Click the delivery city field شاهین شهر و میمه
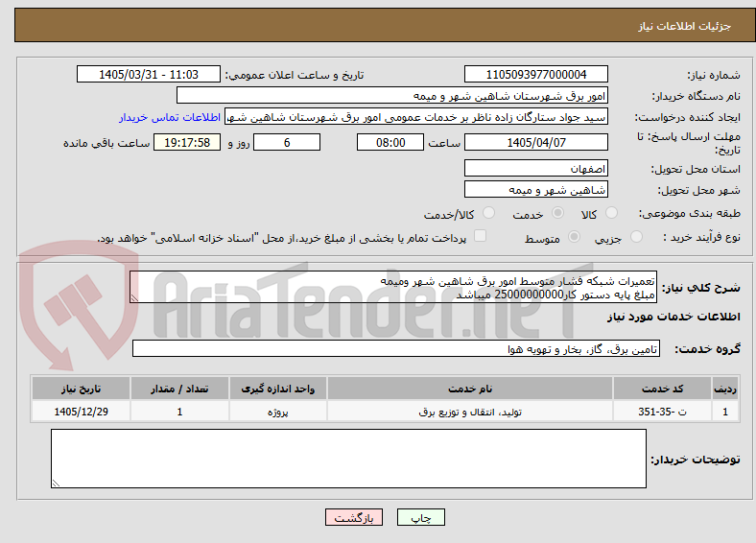Viewport: 756px width, 543px height. point(535,190)
